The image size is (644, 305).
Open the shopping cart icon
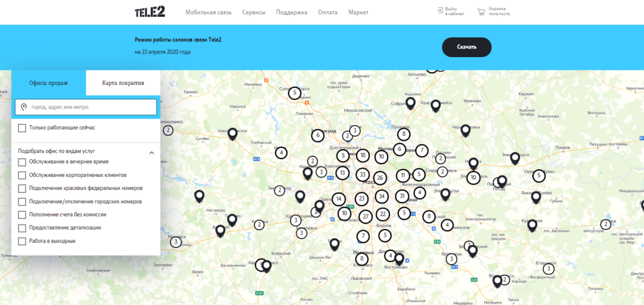click(481, 12)
